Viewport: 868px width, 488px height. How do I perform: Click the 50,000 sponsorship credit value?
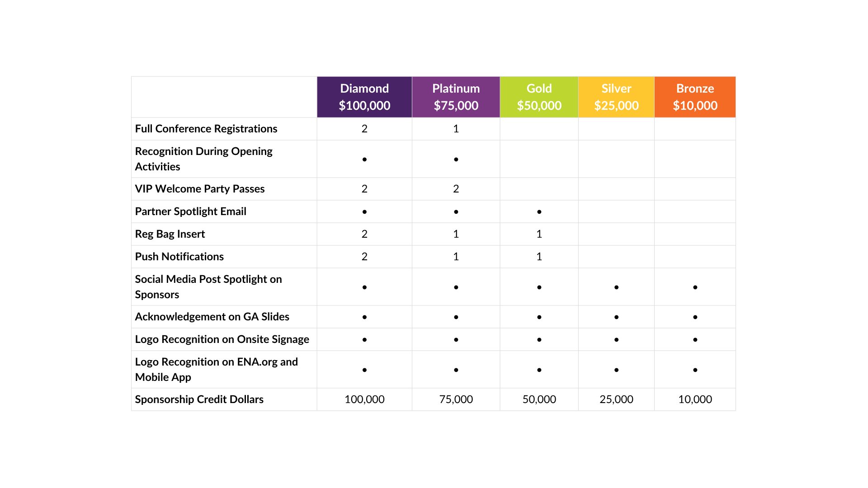(x=539, y=399)
